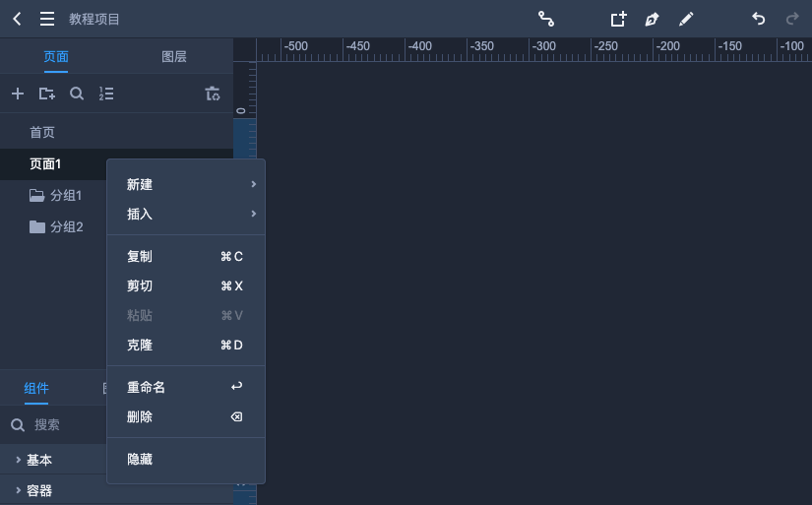Expand the 插入 submenu

click(x=185, y=214)
